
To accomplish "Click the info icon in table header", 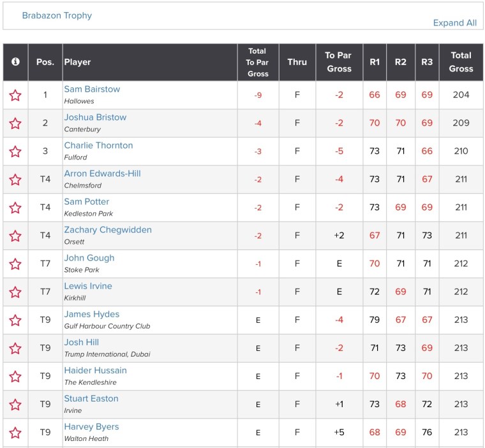I will [15, 62].
